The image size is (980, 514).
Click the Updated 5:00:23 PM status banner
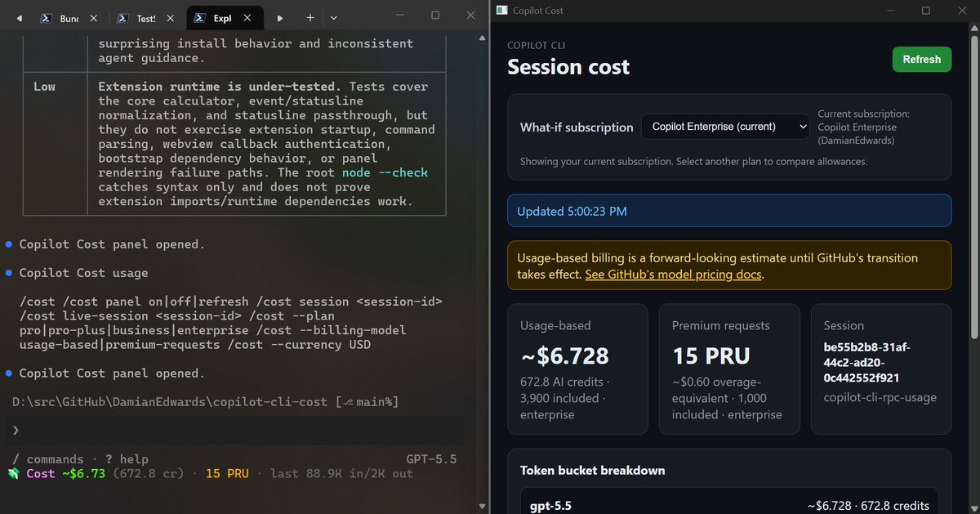(729, 211)
